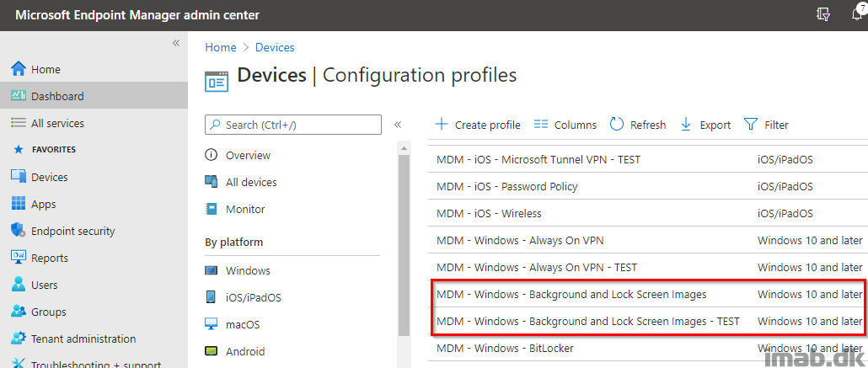Click platform cell in Always On VPN row
The image size is (868, 368).
click(810, 240)
